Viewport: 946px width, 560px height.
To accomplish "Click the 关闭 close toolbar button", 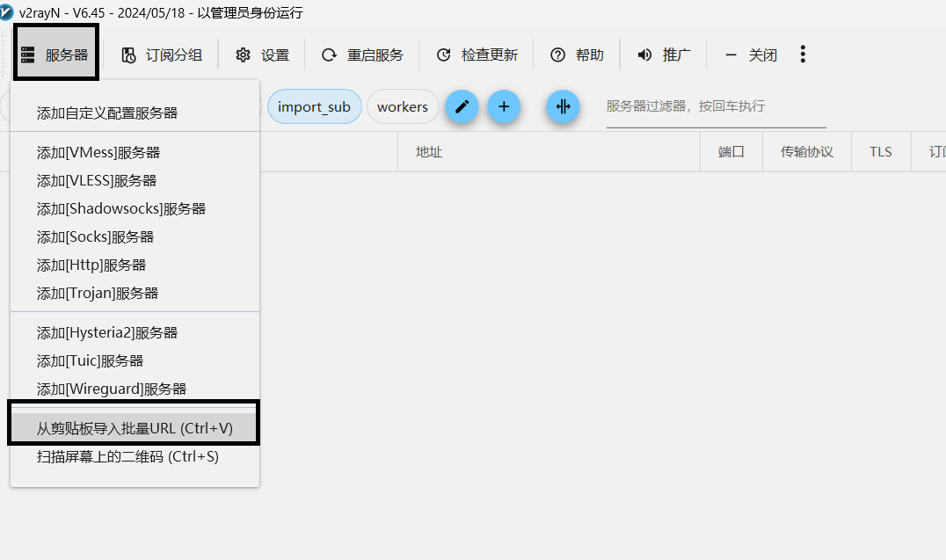I will tap(752, 55).
